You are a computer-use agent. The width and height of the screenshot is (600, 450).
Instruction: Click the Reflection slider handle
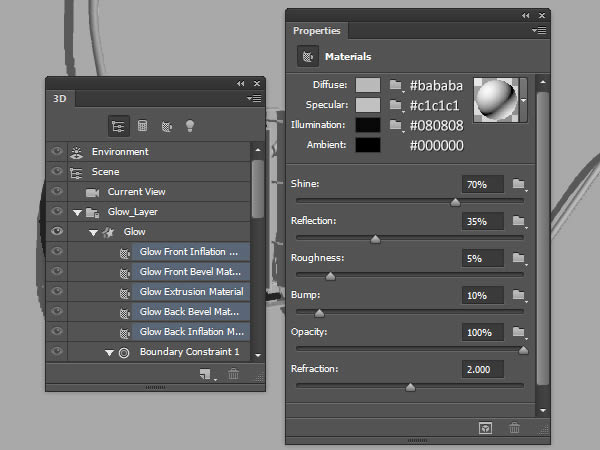click(x=375, y=239)
